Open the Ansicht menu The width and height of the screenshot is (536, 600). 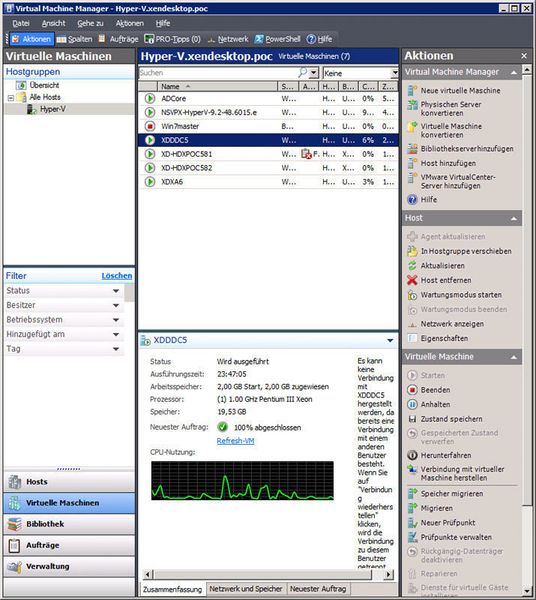click(54, 23)
